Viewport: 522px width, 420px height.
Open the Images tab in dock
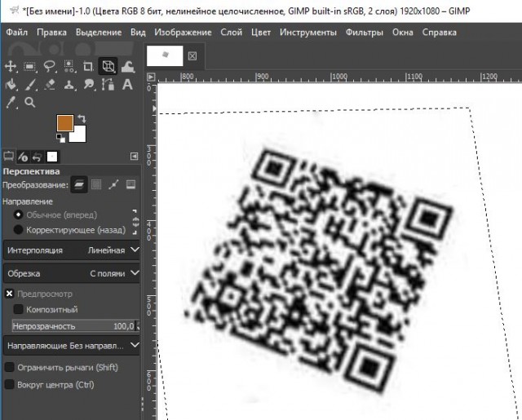(x=52, y=157)
